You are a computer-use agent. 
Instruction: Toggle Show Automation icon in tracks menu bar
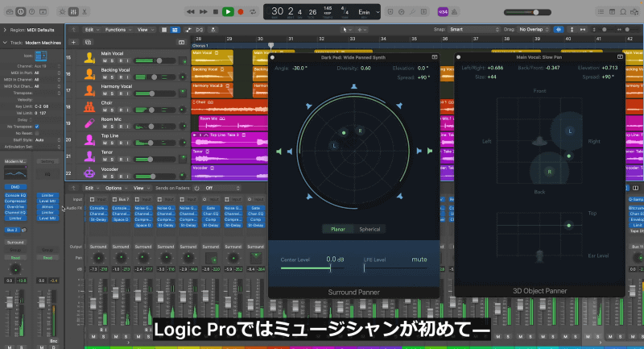click(x=188, y=30)
